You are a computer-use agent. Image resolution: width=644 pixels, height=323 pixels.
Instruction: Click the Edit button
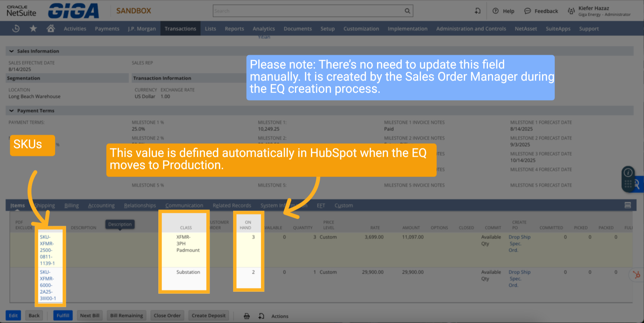13,316
